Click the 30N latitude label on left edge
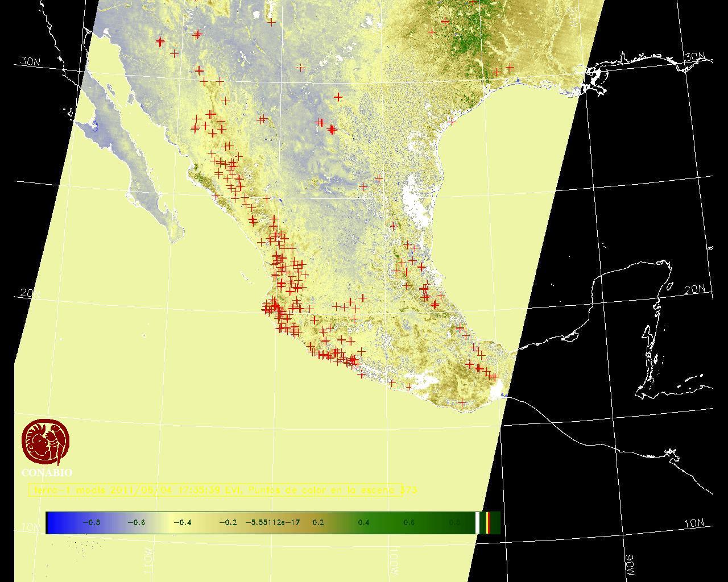Screen dimensions: 728x582 30,61
